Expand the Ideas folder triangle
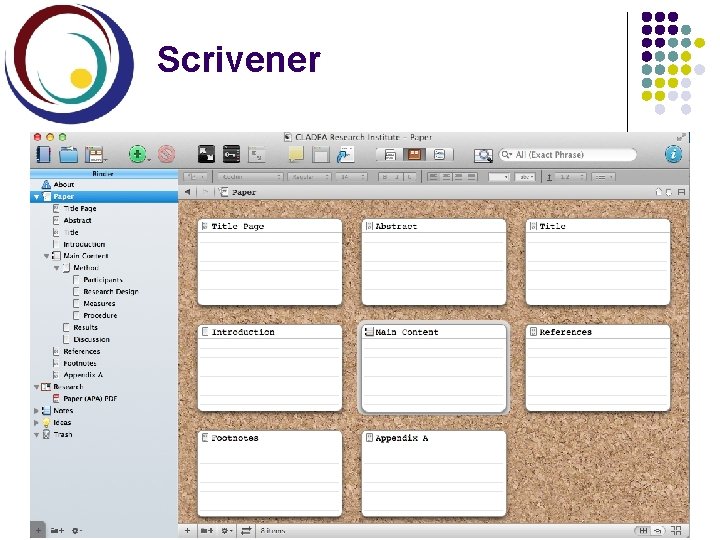 [x=37, y=423]
